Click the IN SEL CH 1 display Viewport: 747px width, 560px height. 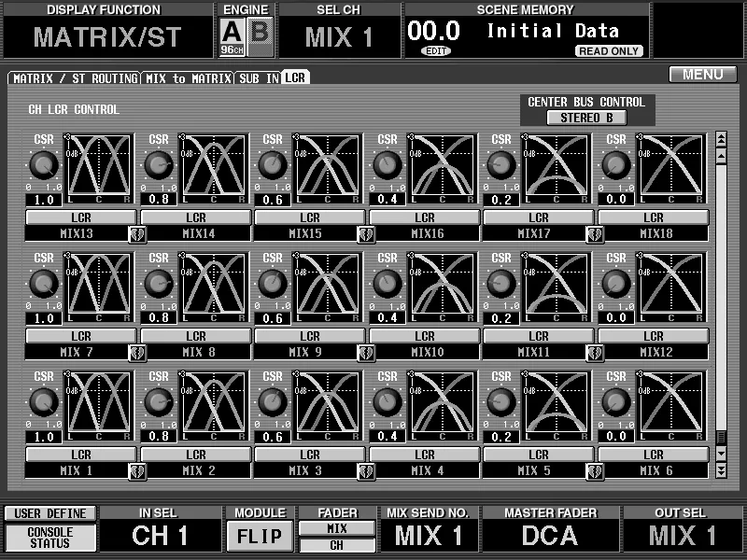[x=160, y=536]
